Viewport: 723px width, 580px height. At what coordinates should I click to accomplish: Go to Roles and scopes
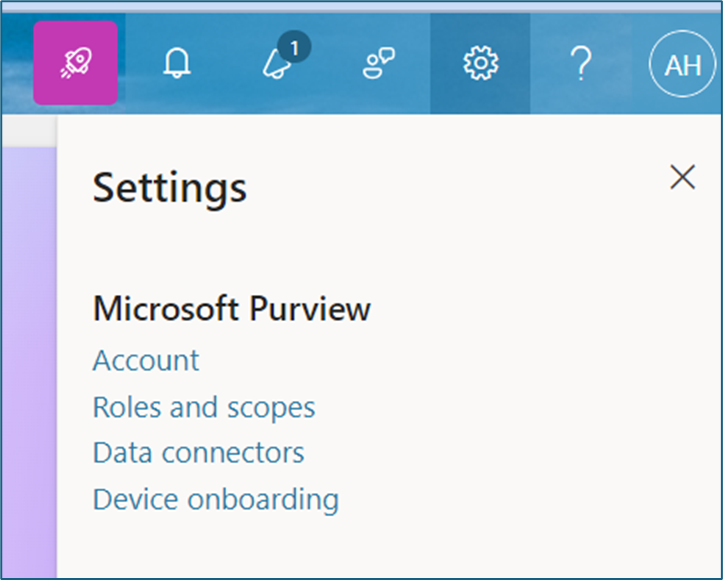[204, 407]
